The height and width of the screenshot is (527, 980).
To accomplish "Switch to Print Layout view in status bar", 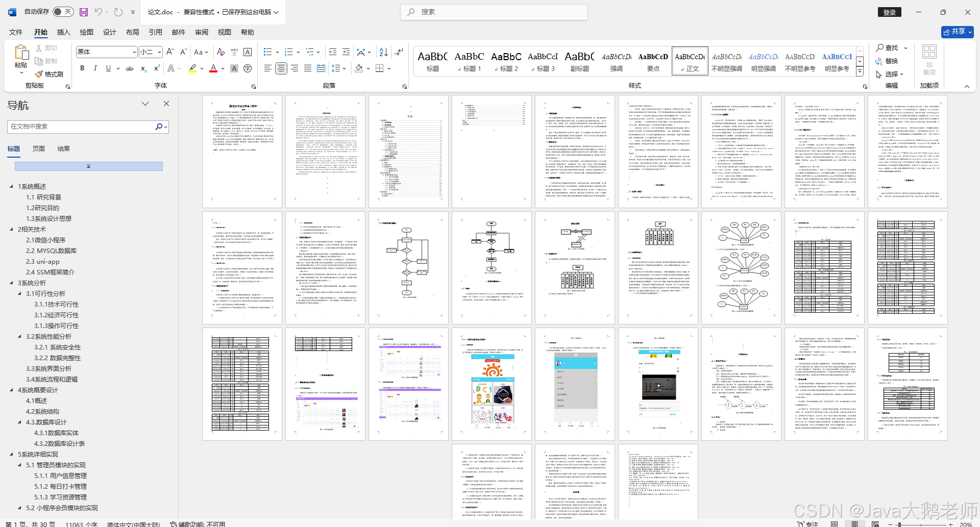I will tap(854, 524).
